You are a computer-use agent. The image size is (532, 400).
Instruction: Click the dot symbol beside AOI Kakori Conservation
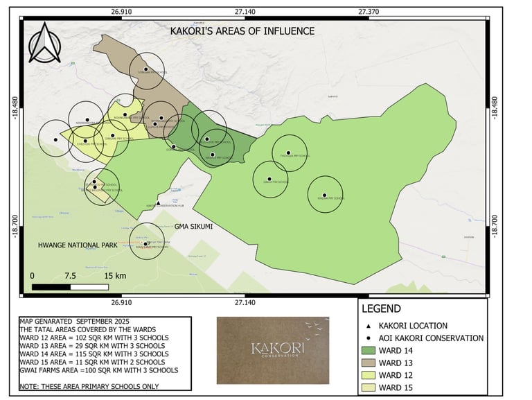coord(369,338)
